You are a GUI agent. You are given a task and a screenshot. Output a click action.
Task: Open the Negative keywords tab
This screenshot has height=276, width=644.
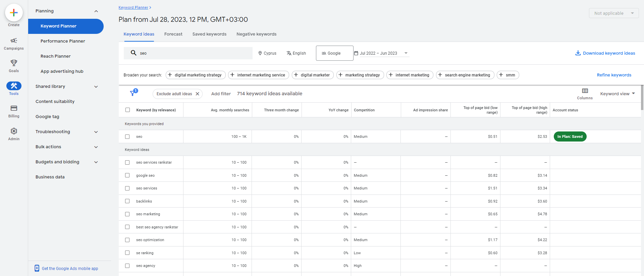click(257, 34)
